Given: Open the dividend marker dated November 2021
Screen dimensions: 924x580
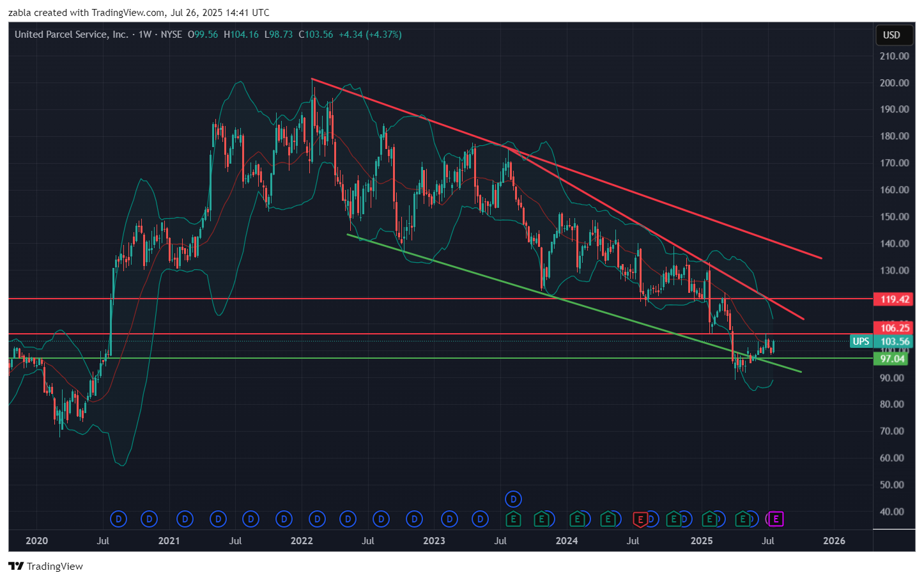Looking at the screenshot, I should click(284, 519).
